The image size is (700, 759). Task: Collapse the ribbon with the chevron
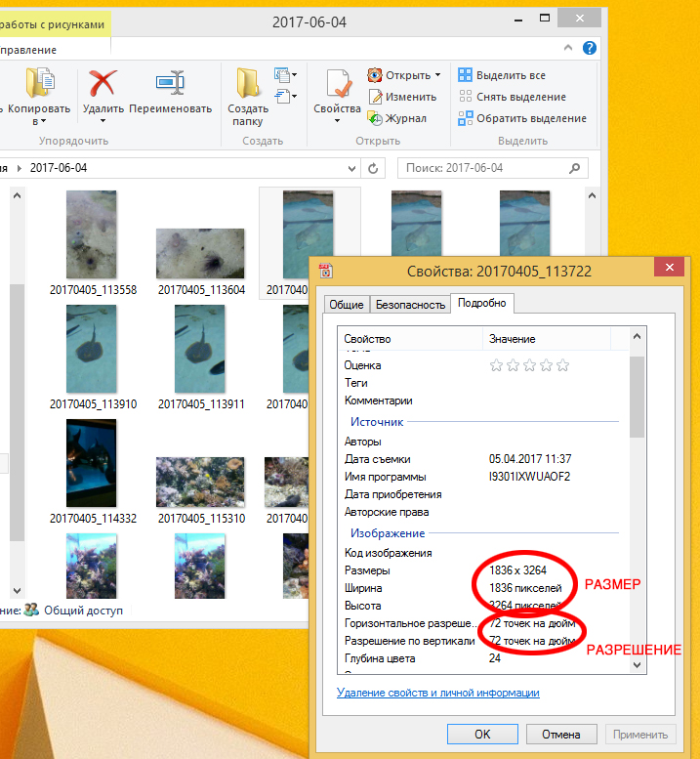[568, 48]
